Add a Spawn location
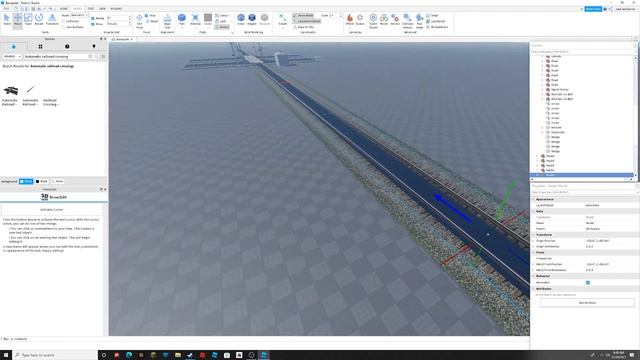Screen dimensions: 640x360 coord(360,19)
